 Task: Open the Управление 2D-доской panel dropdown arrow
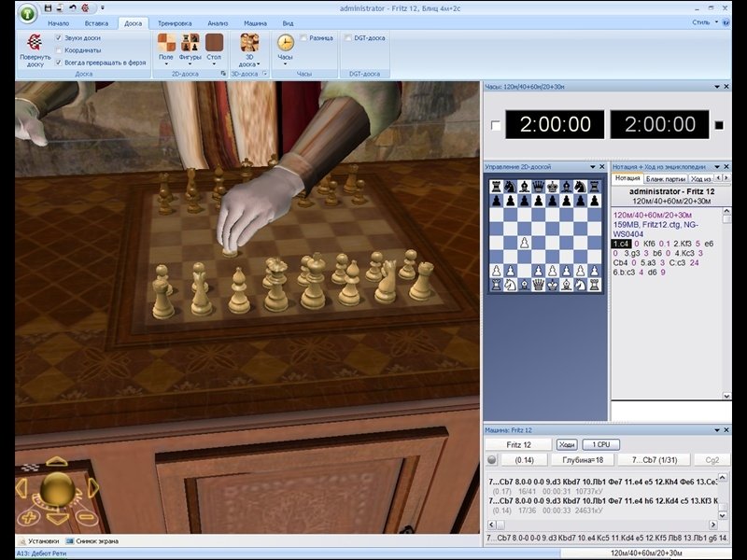tap(593, 167)
